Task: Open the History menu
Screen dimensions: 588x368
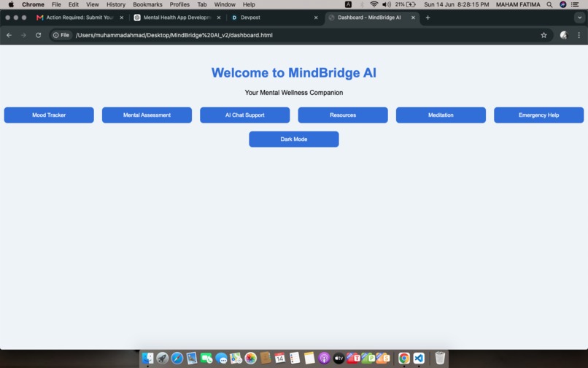Action: (116, 4)
